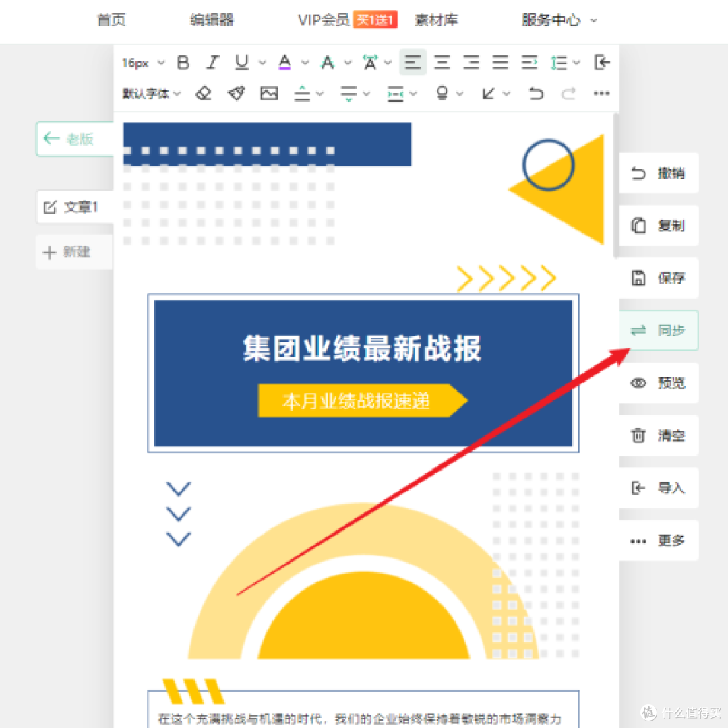The height and width of the screenshot is (728, 728).
Task: Expand the 服务中心 service center menu
Action: point(559,20)
